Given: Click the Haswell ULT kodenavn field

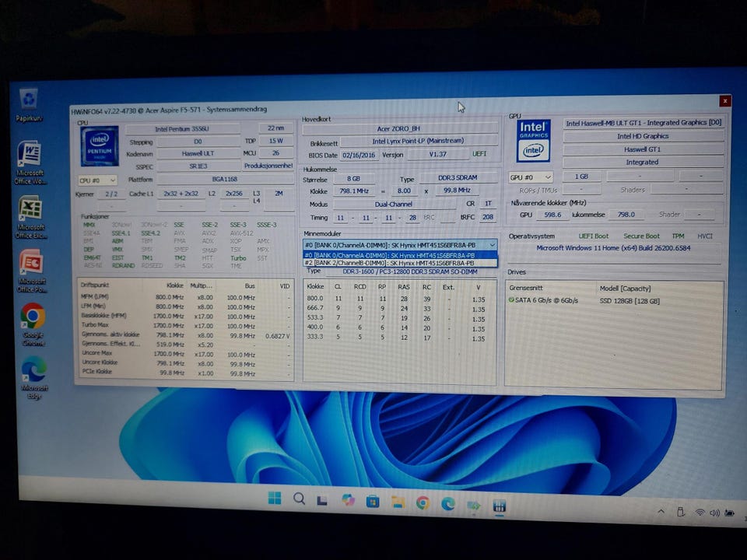Looking at the screenshot, I should pos(198,153).
